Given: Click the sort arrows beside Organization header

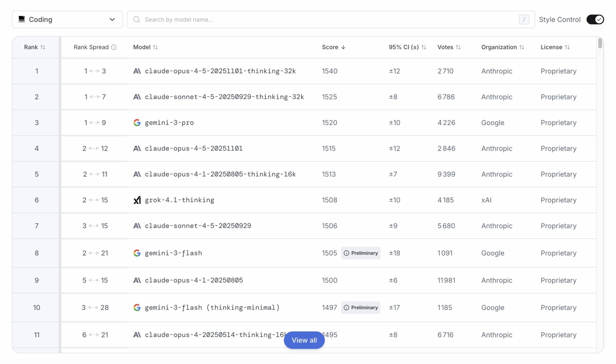Looking at the screenshot, I should (x=522, y=47).
